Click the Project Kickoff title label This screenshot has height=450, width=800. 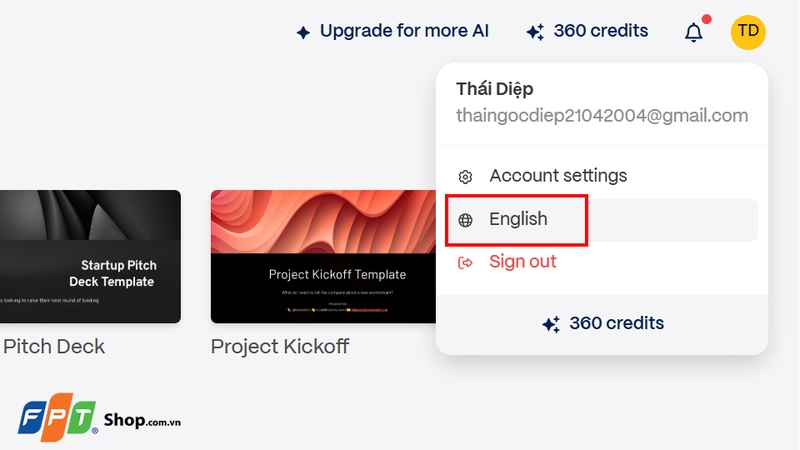point(279,347)
